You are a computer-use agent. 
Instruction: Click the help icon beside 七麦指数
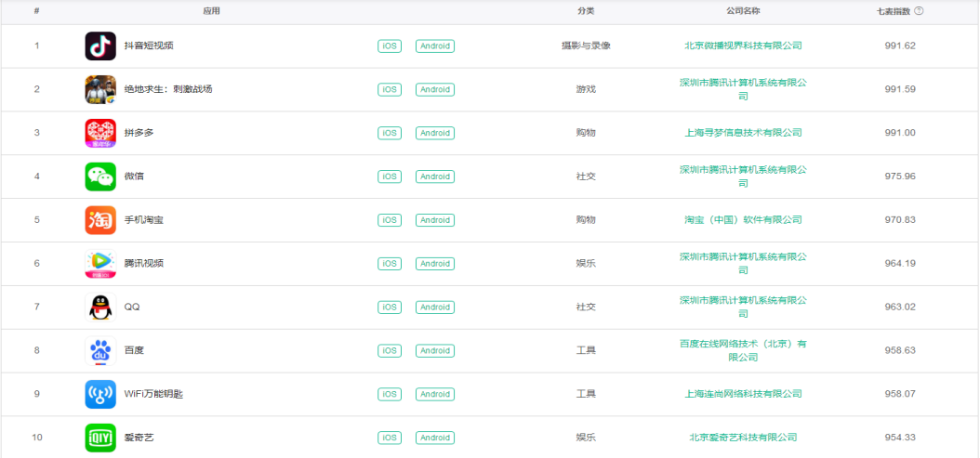pyautogui.click(x=919, y=11)
